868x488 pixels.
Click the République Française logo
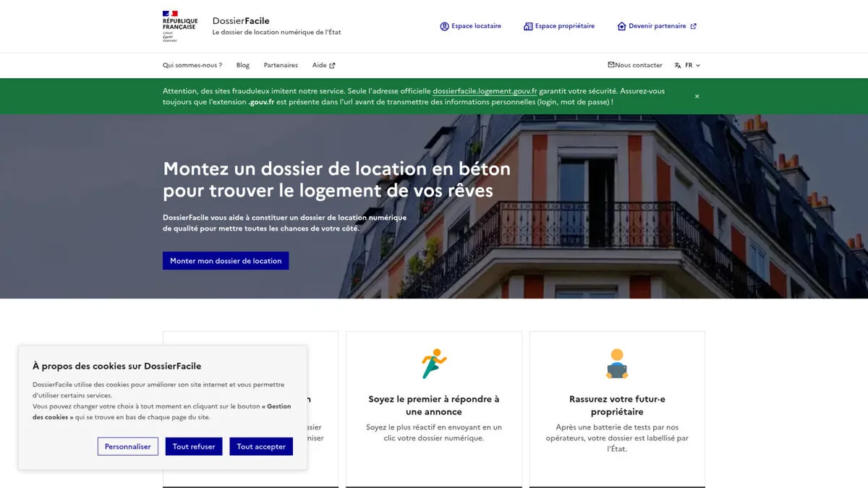click(x=180, y=26)
